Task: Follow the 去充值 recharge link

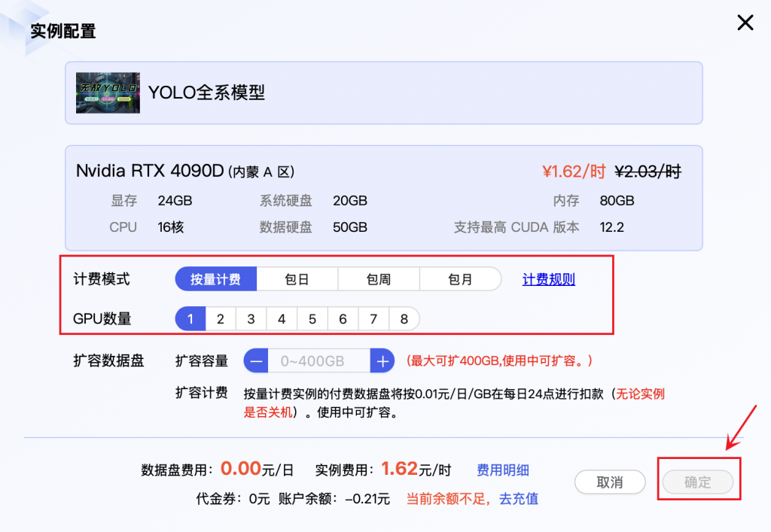Action: [518, 499]
